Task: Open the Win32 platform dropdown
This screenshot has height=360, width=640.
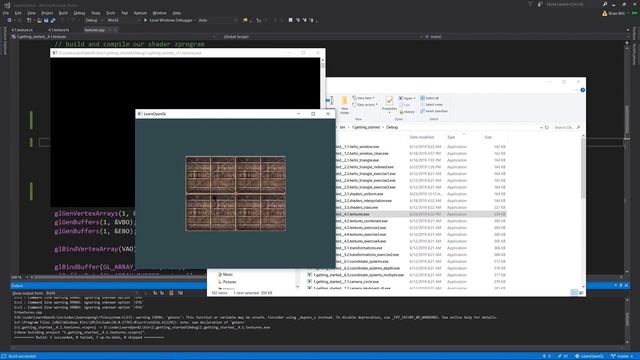Action: point(123,20)
